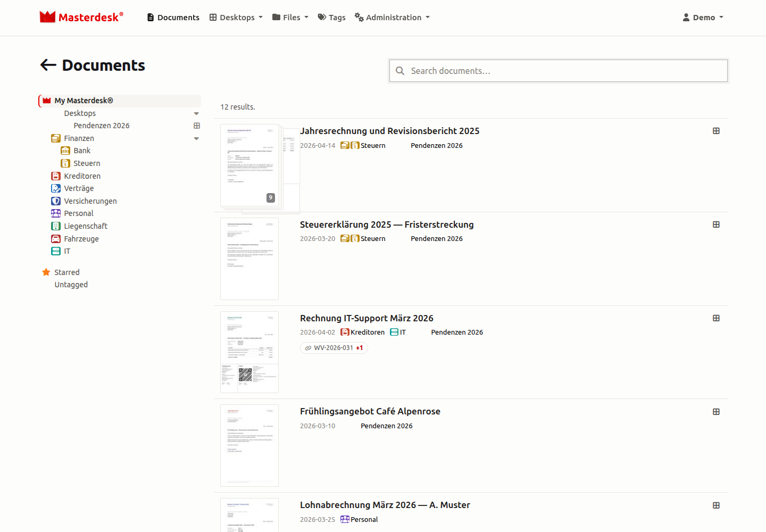Click the date 2026-04-14
766x532 pixels.
(318, 146)
